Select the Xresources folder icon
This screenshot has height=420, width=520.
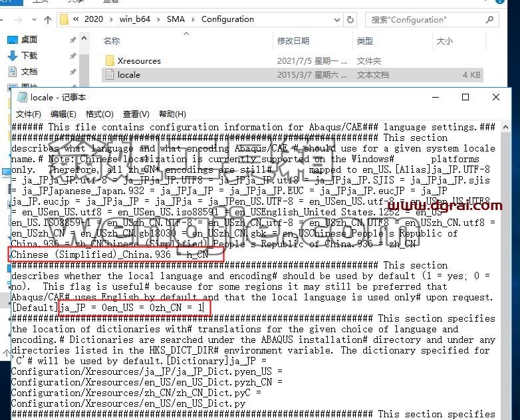click(110, 60)
